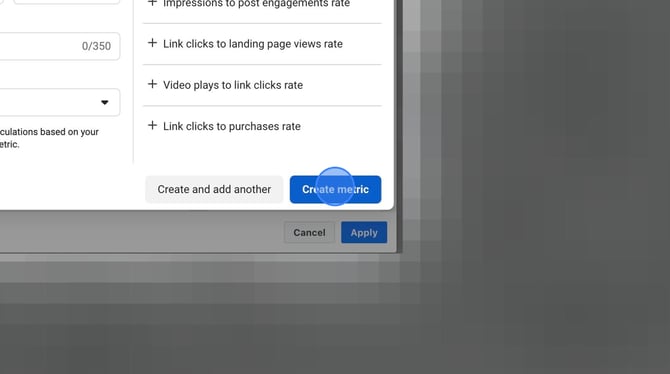Click Create and add another button
Image resolution: width=670 pixels, height=374 pixels.
tap(214, 189)
